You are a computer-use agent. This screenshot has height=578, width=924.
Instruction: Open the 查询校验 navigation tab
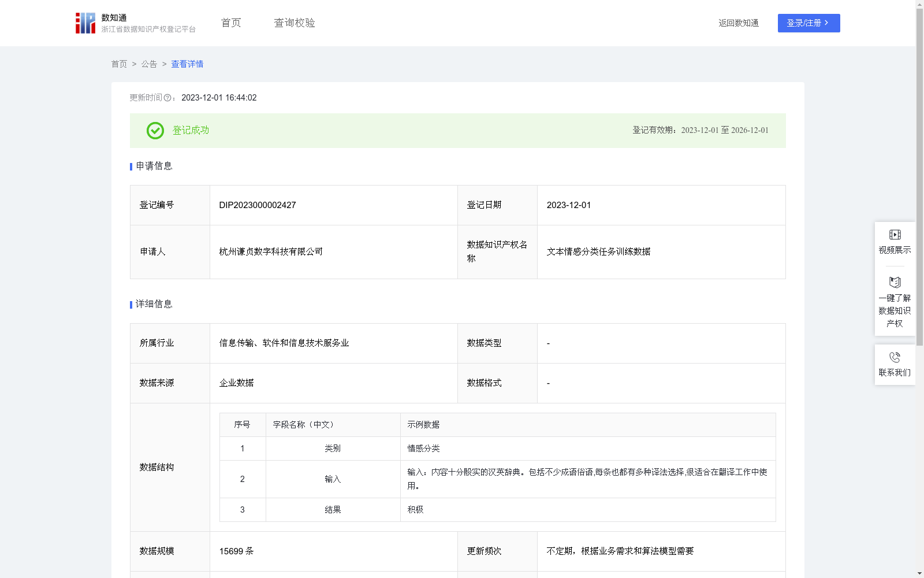coord(295,23)
